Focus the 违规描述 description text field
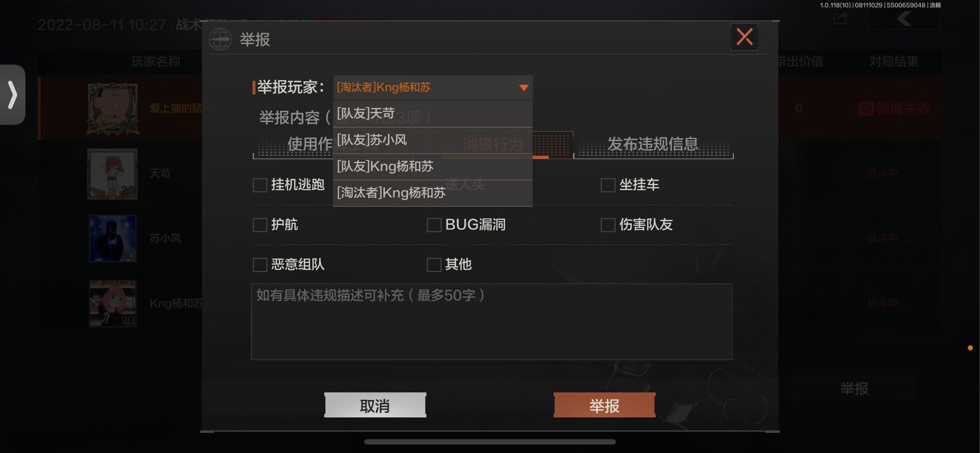Viewport: 980px width, 453px height. tap(491, 322)
